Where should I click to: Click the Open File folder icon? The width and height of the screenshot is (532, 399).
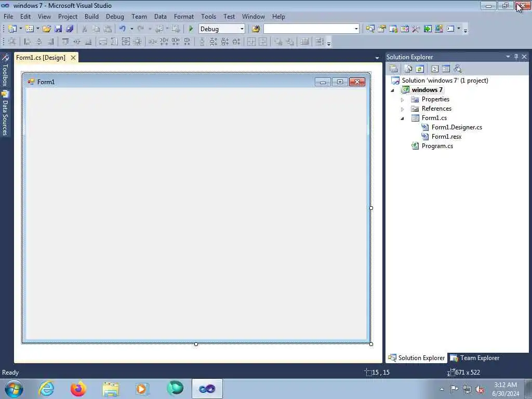coord(46,29)
